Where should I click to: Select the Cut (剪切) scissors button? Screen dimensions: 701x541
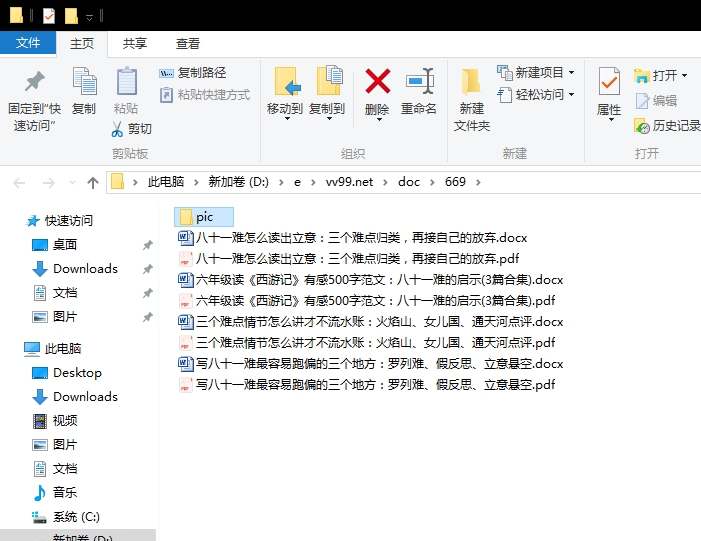131,129
